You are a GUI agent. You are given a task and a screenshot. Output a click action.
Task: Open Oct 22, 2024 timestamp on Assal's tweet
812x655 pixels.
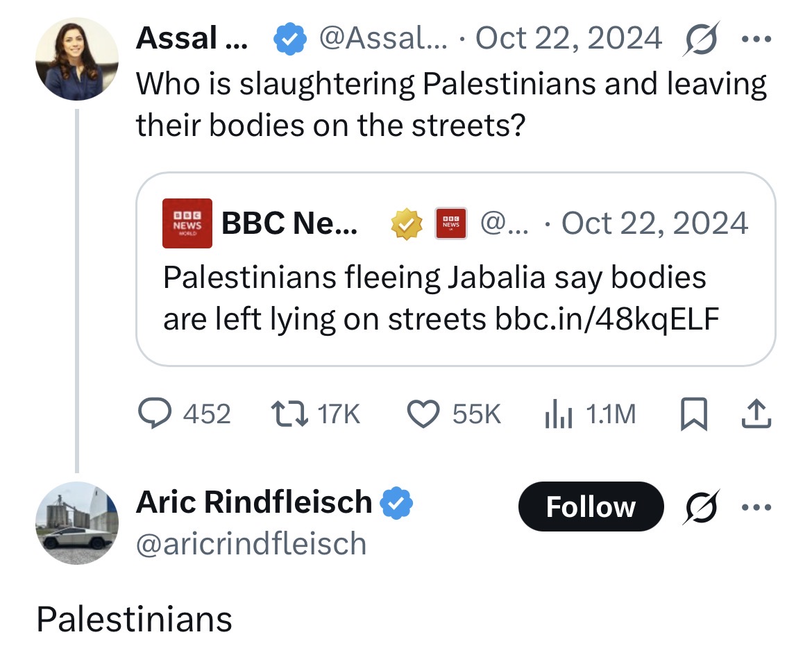pyautogui.click(x=568, y=38)
